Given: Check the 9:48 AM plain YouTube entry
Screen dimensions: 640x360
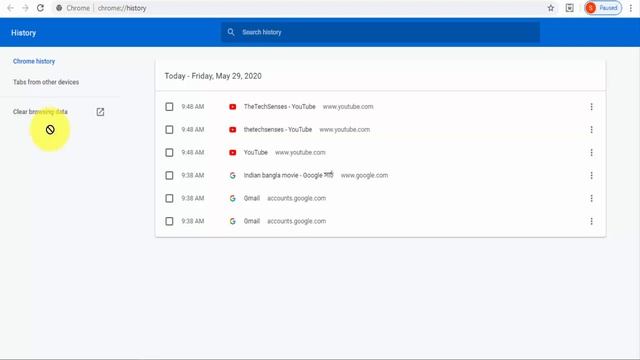Looking at the screenshot, I should point(169,152).
